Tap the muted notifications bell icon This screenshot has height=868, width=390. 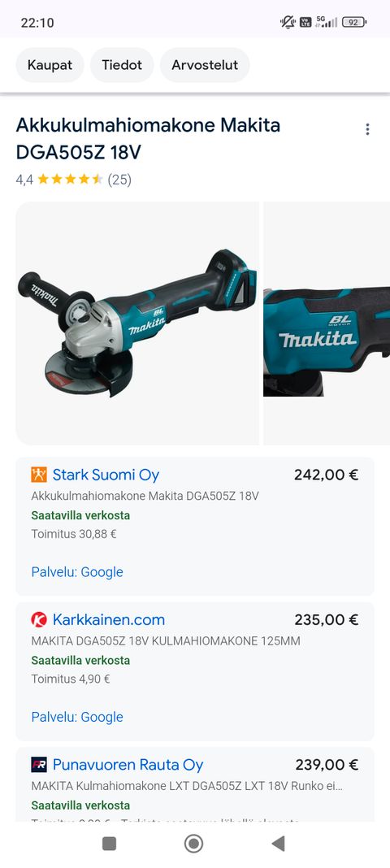point(288,23)
